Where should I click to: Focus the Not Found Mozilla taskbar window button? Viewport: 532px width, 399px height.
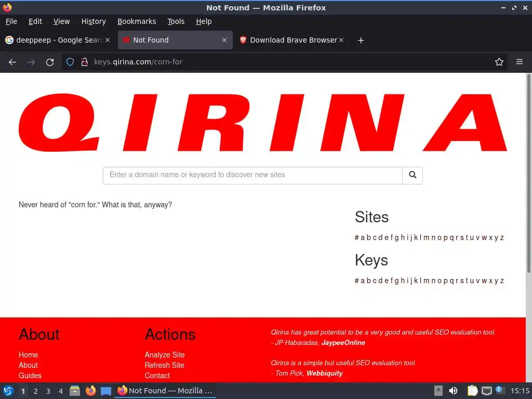(x=165, y=391)
